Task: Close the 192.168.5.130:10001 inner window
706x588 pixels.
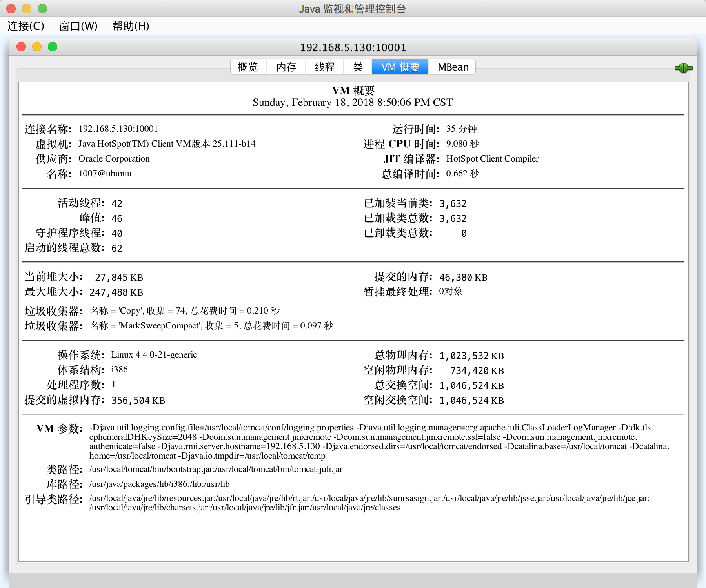Action: pos(21,47)
